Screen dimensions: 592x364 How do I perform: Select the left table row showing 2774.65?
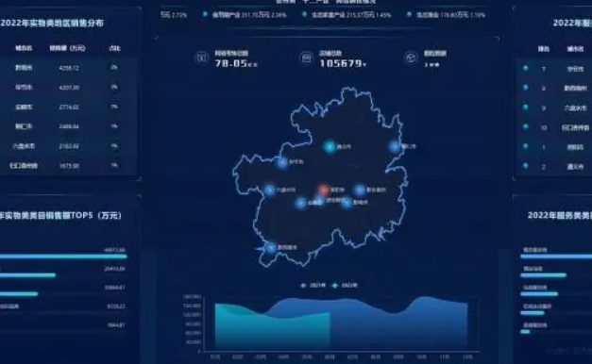click(68, 108)
